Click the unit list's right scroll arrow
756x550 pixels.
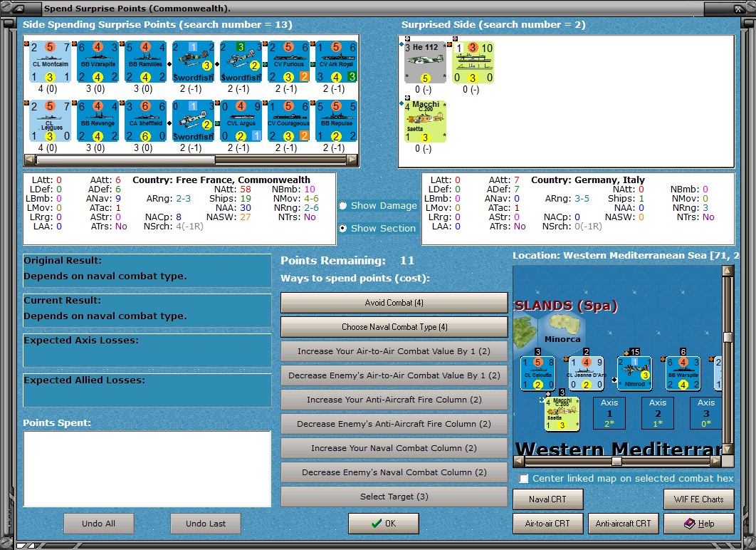tap(352, 159)
